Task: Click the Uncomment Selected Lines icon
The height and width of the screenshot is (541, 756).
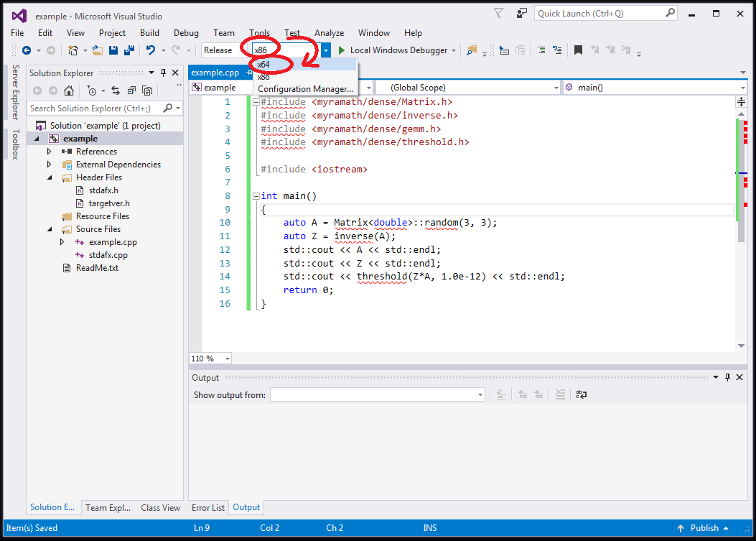Action: click(x=557, y=50)
